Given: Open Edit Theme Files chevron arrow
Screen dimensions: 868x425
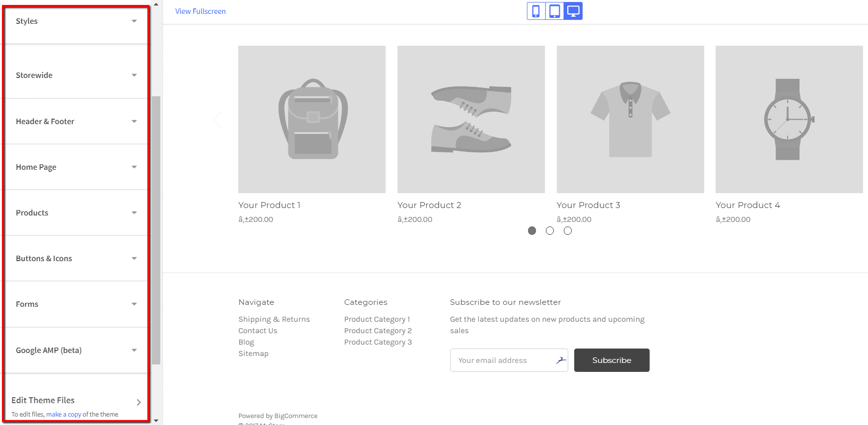Looking at the screenshot, I should point(138,402).
